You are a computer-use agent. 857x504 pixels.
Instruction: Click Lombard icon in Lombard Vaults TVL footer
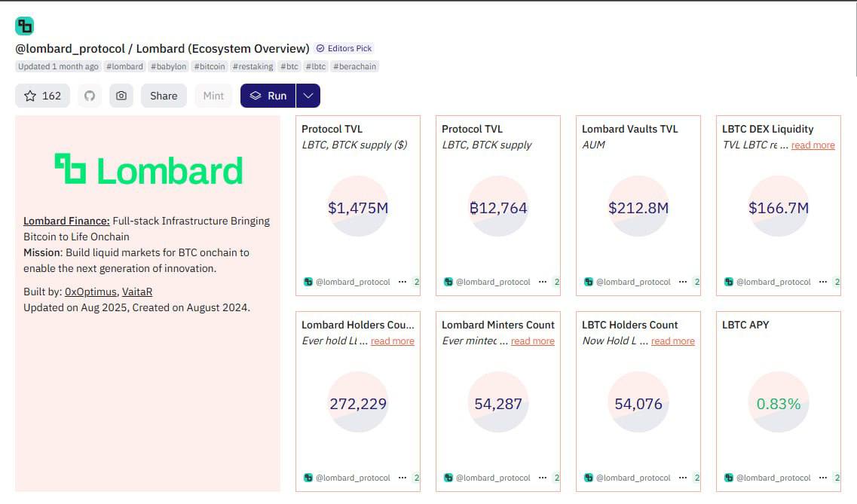(x=589, y=282)
